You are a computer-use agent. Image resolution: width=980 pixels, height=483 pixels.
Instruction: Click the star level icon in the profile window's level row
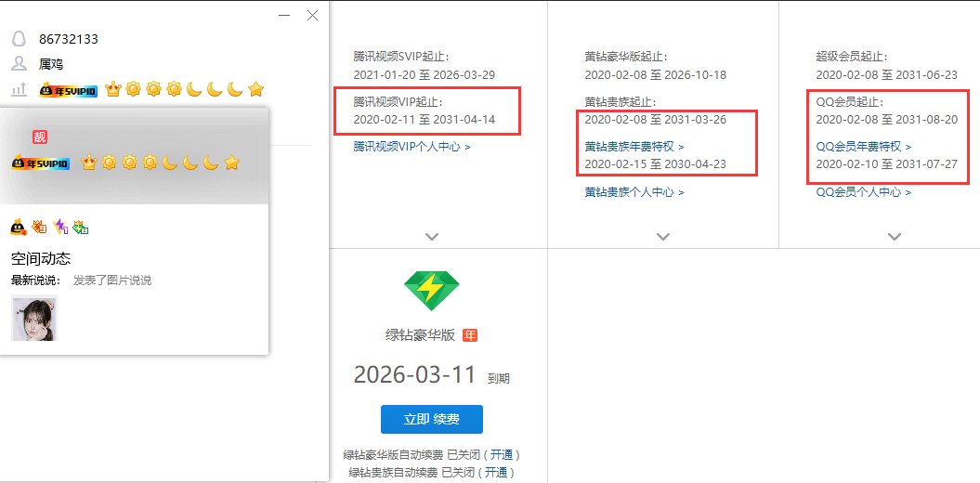tap(255, 89)
